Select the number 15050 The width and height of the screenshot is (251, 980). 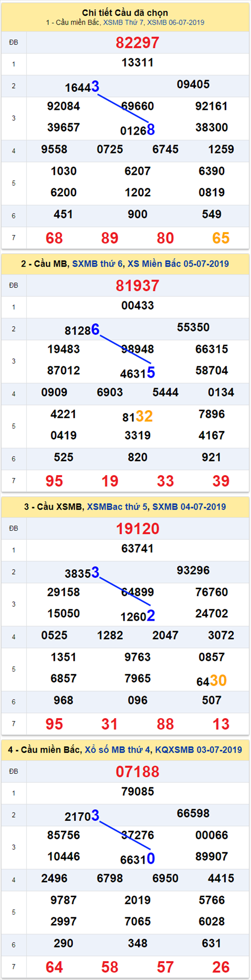[x=64, y=614]
